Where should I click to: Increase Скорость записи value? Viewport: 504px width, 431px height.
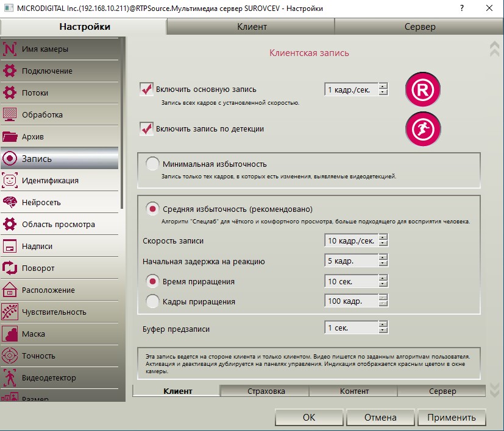click(x=383, y=237)
